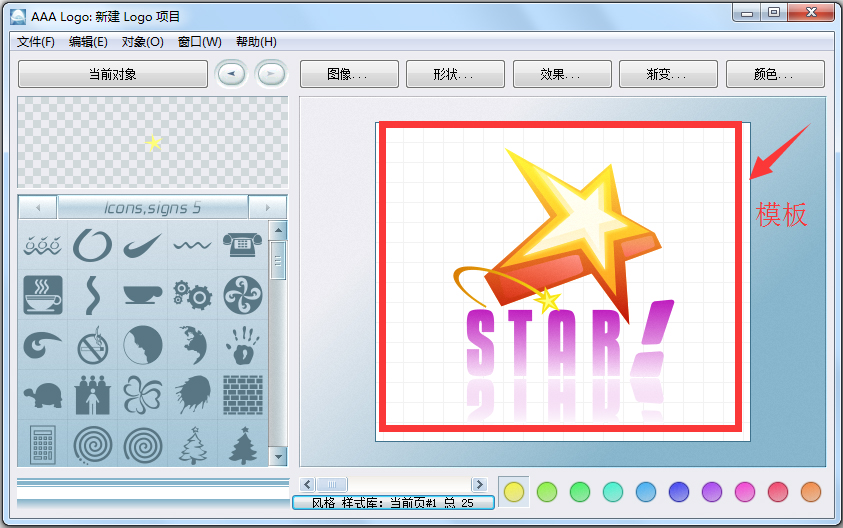Select the telephone icon in the library
The width and height of the screenshot is (843, 528).
point(241,245)
